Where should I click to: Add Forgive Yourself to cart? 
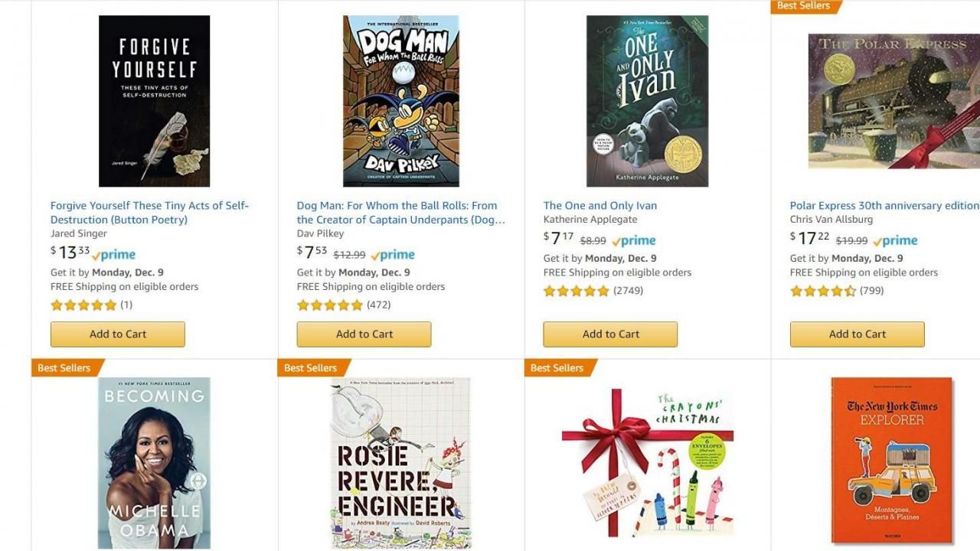(118, 334)
